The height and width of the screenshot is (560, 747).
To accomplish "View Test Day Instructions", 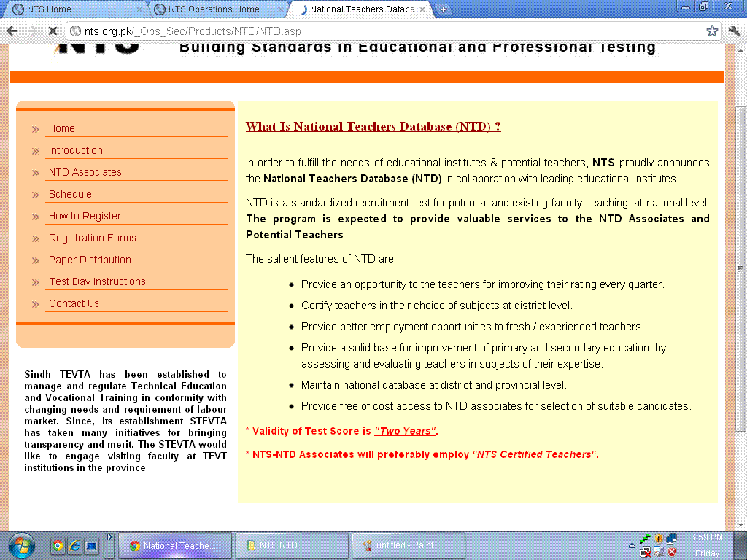I will (97, 282).
